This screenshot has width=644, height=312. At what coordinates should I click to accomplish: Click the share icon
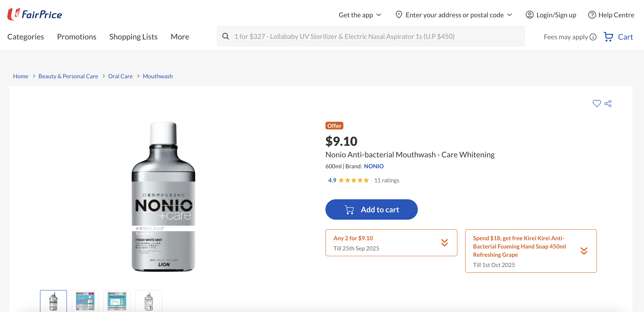[608, 103]
